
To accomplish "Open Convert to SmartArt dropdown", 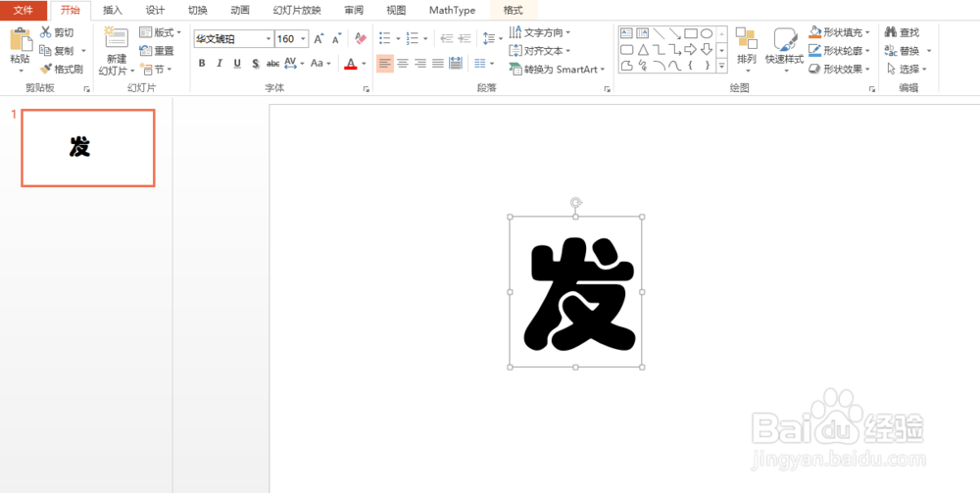I will pyautogui.click(x=558, y=70).
